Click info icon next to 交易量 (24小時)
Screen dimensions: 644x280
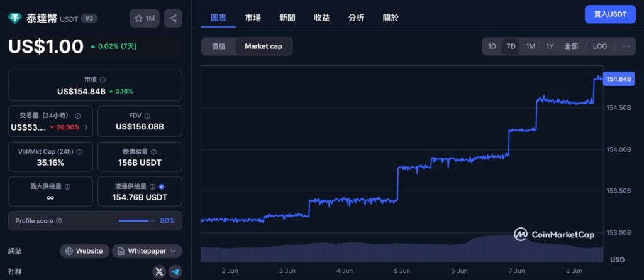coord(77,116)
